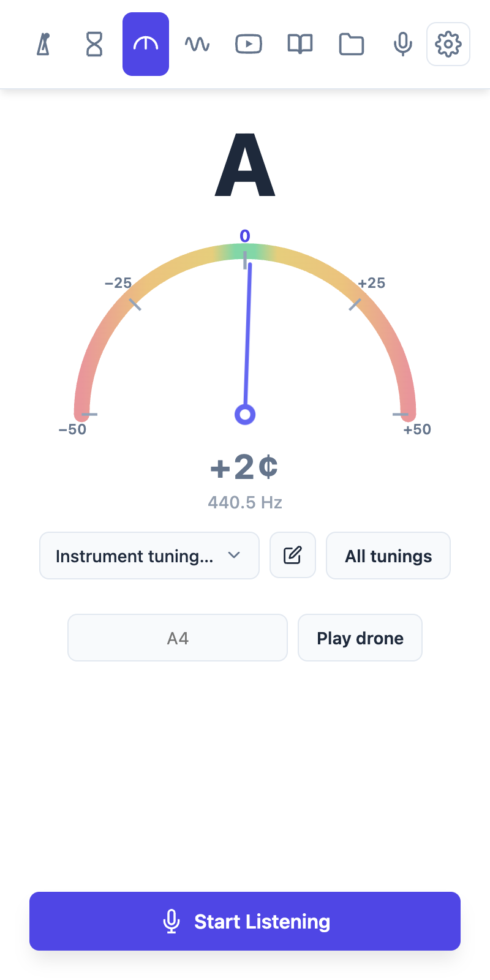Open the metronome tool

[x=43, y=44]
